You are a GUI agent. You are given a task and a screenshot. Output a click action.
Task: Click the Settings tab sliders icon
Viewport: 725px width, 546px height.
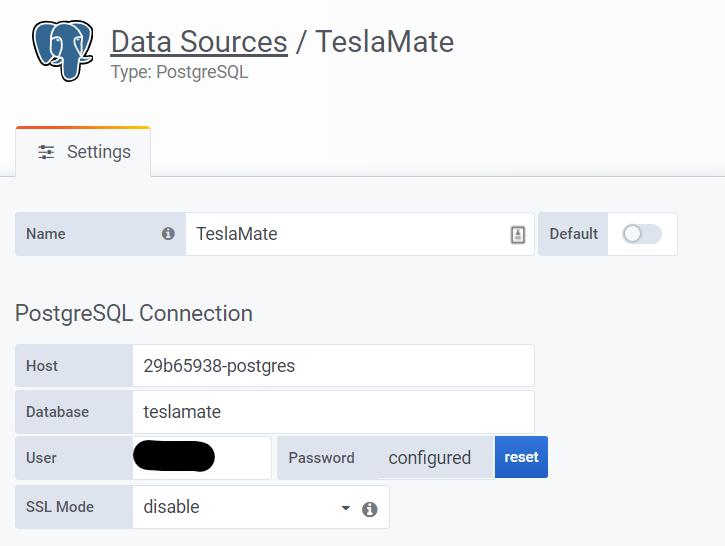pos(46,152)
